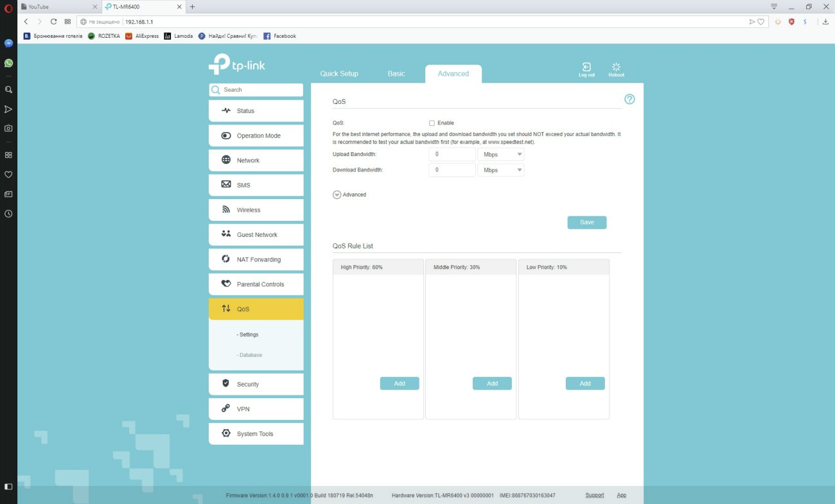Click Save button for QoS settings
The height and width of the screenshot is (504, 835).
click(x=586, y=222)
